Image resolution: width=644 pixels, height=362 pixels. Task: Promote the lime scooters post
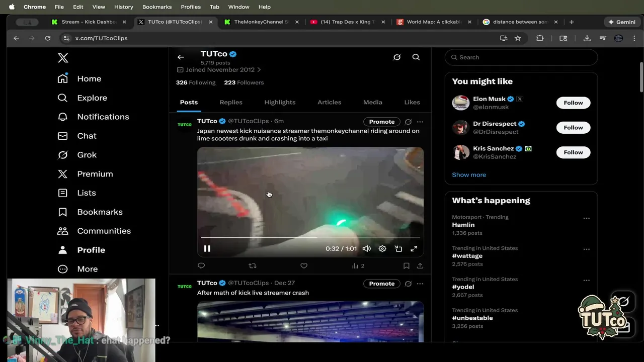click(382, 122)
